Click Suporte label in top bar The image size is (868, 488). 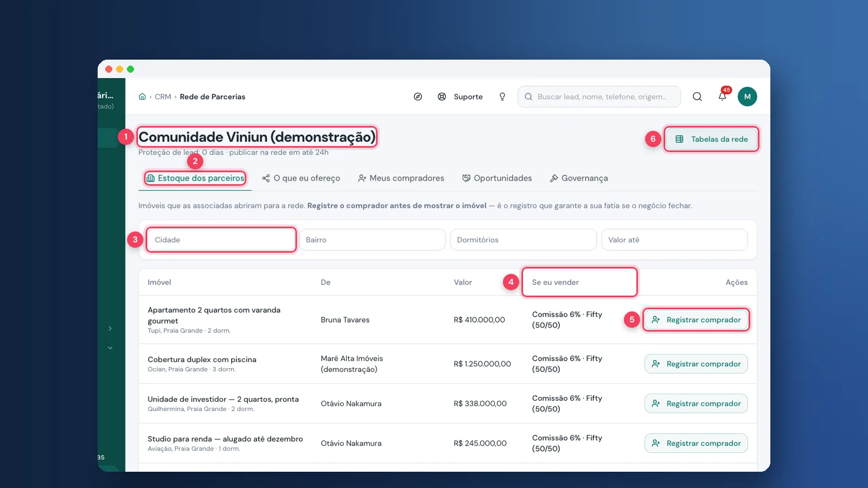click(x=468, y=97)
